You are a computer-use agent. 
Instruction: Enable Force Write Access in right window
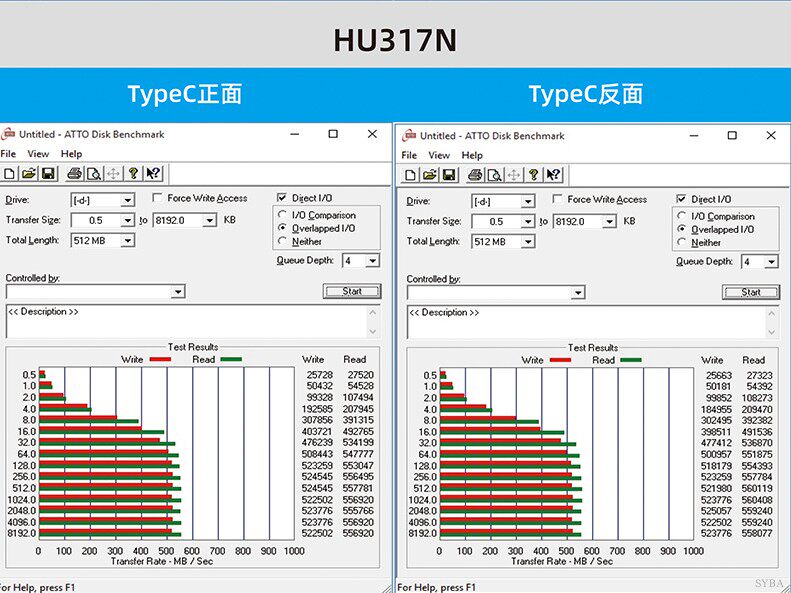tap(557, 199)
